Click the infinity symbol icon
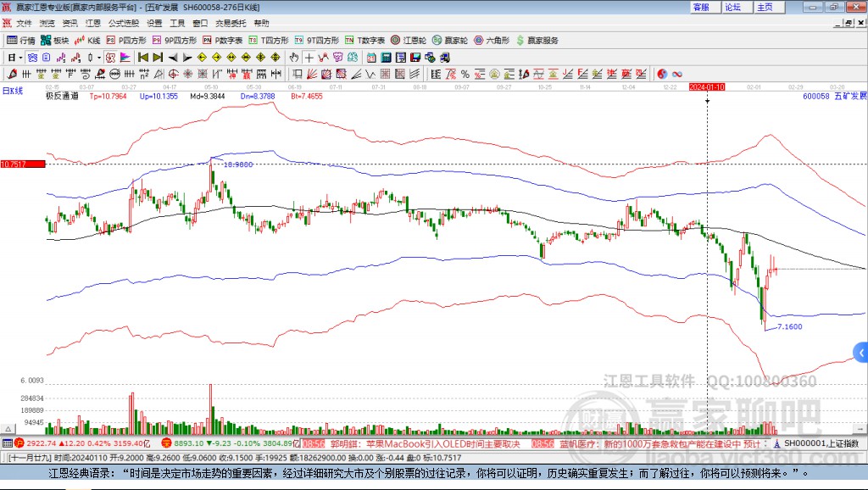Viewport: 868px width, 490px height. [677, 75]
